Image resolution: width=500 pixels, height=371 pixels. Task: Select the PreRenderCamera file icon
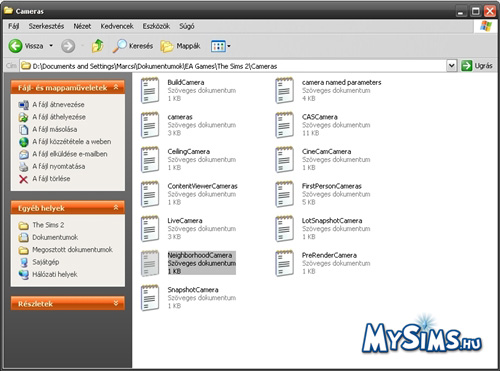point(284,263)
